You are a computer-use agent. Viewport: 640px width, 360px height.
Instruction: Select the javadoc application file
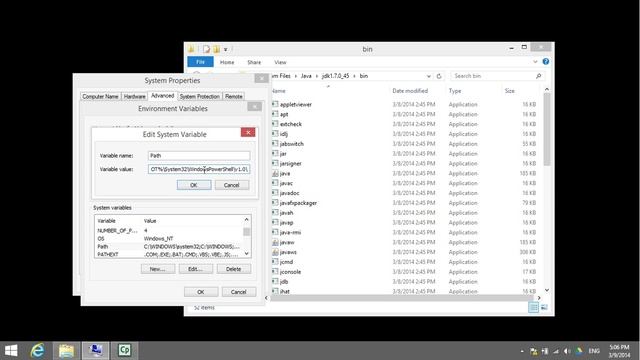pos(289,193)
